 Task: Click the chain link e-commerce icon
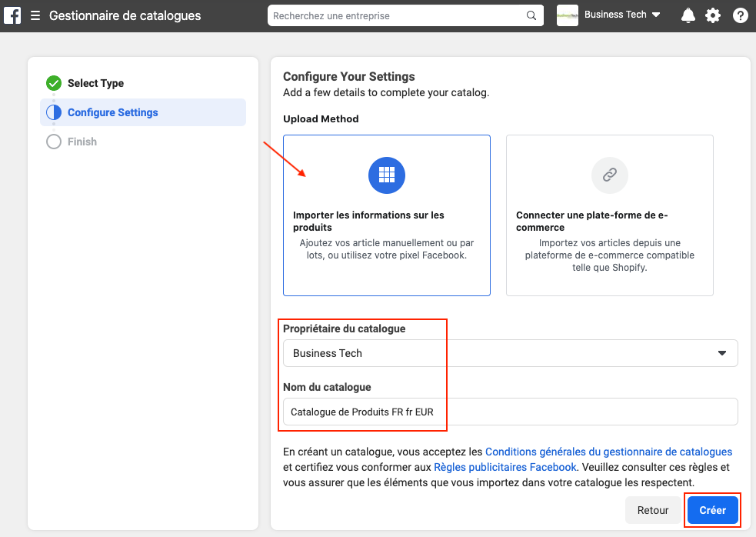click(x=609, y=175)
